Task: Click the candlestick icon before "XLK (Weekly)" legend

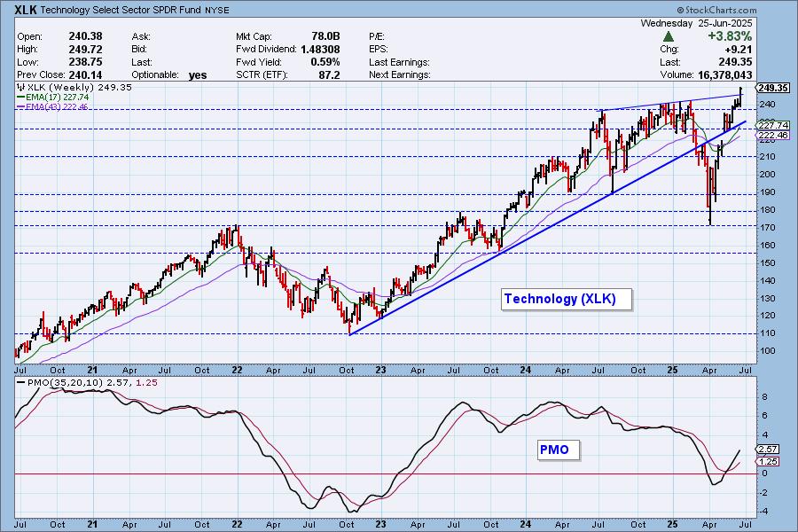Action: (21, 87)
